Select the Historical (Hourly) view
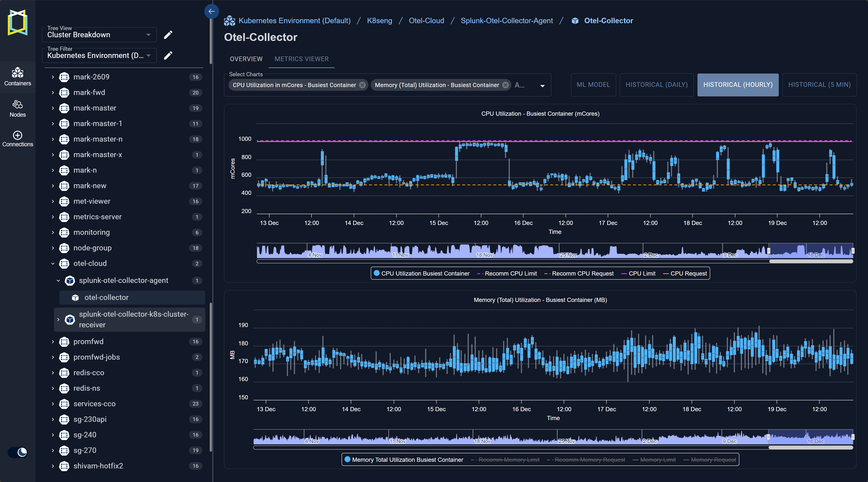The width and height of the screenshot is (868, 482). 738,85
